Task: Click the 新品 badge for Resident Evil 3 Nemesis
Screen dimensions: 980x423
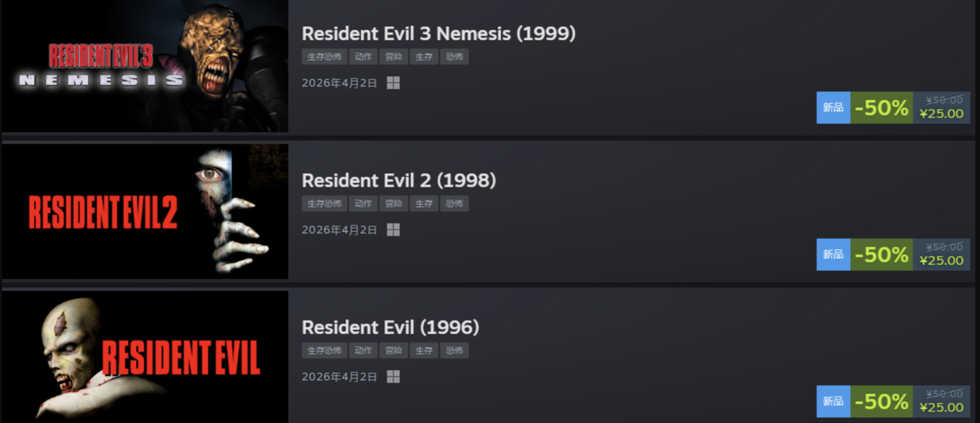Action: 833,108
